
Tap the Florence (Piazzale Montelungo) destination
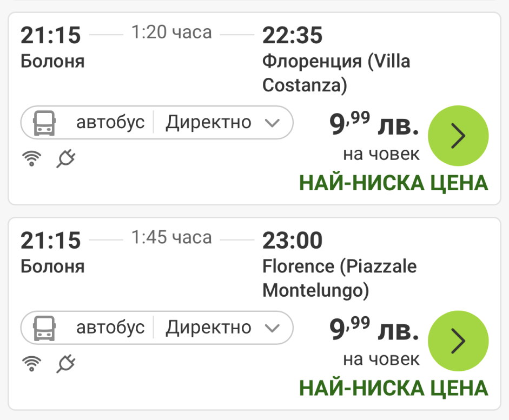[340, 278]
